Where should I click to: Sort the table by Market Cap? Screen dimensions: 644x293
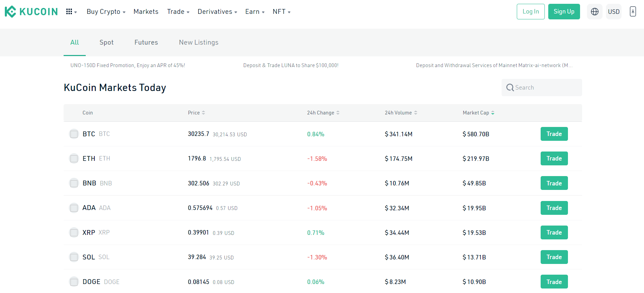pyautogui.click(x=478, y=113)
